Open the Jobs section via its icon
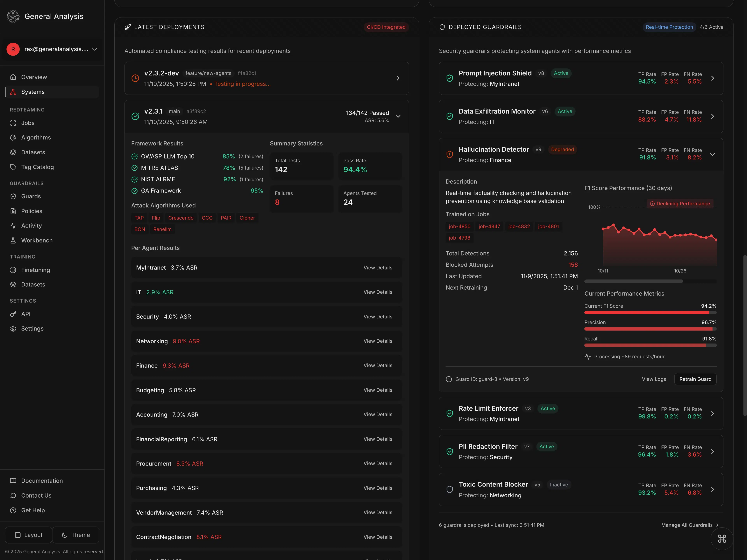Screen dimensions: 747x560 (13, 123)
